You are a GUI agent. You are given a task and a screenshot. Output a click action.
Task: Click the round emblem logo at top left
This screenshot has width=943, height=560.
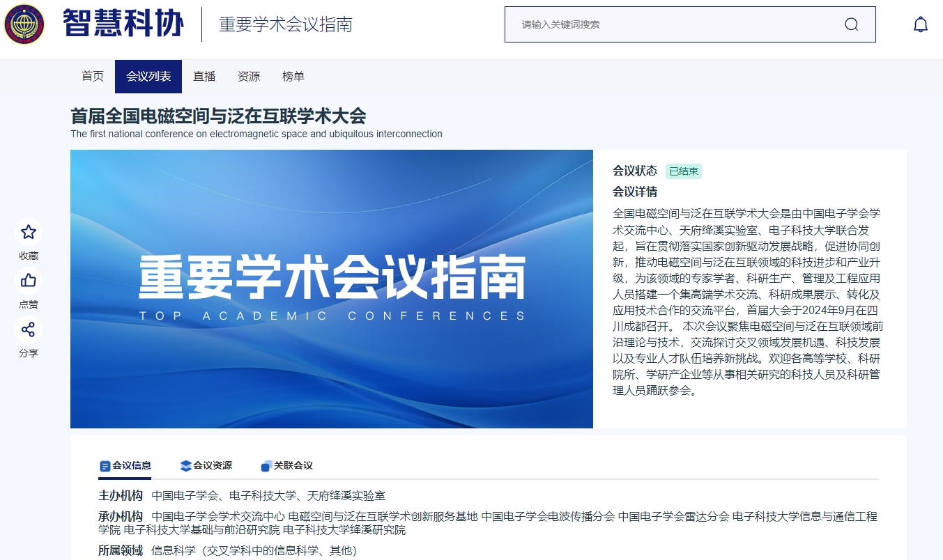[24, 24]
